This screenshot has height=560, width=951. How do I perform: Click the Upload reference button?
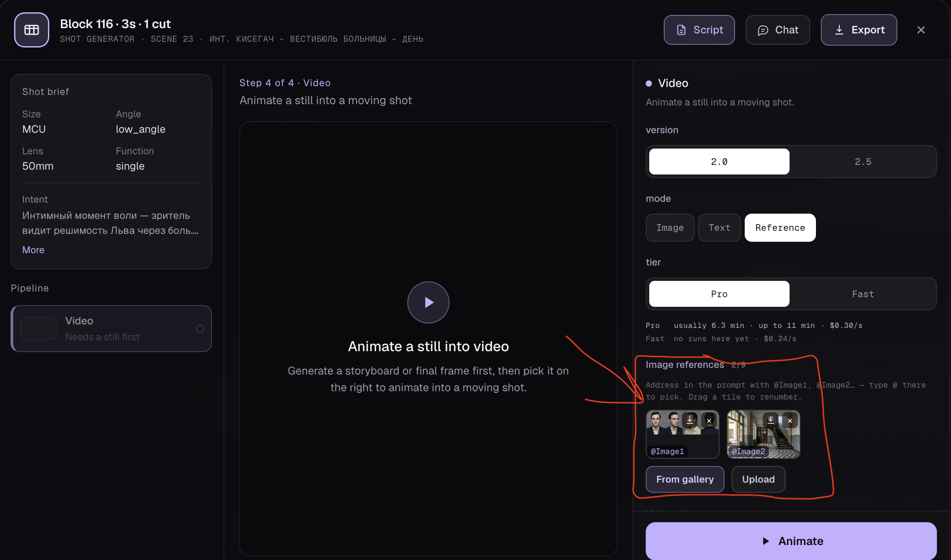coord(758,480)
